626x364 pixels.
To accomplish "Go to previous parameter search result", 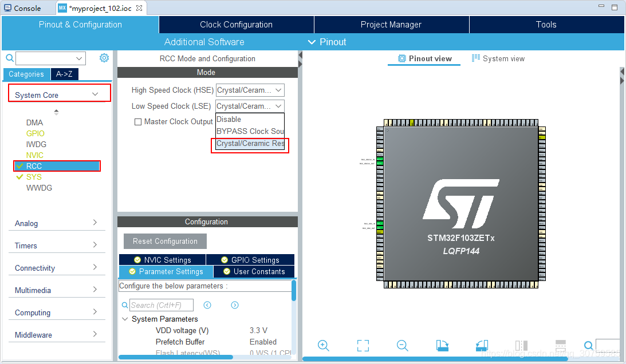I will [207, 305].
